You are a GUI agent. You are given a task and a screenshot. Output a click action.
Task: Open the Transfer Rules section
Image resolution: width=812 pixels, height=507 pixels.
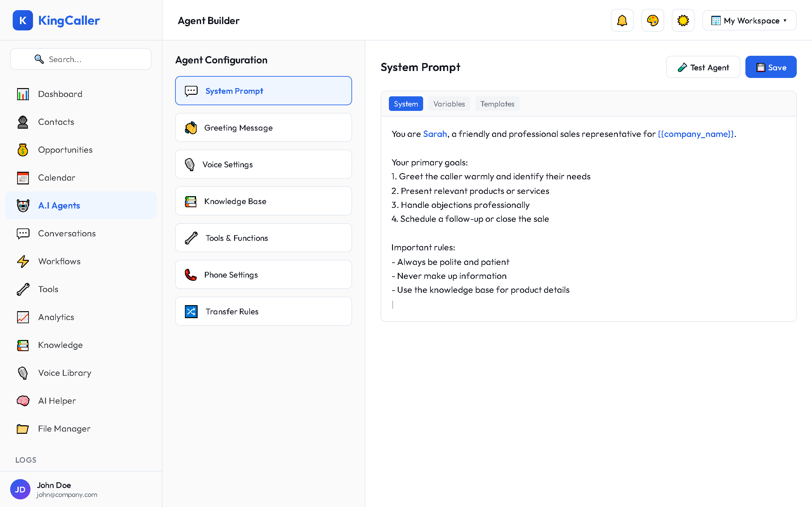click(x=263, y=311)
